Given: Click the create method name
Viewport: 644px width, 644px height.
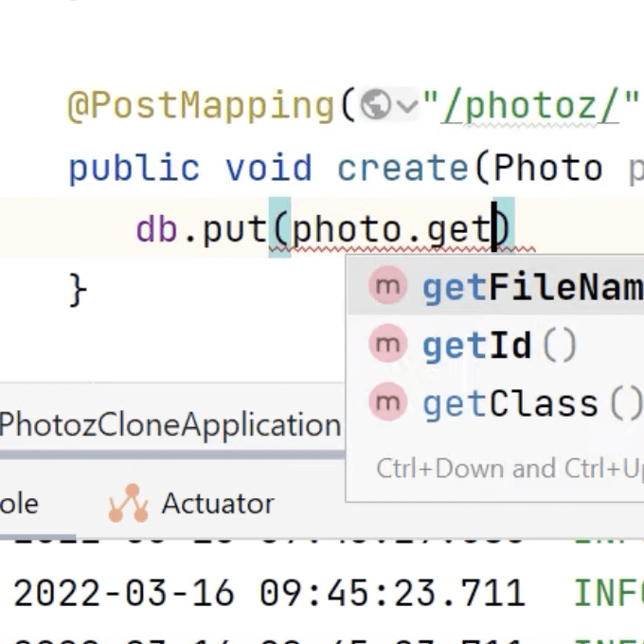Looking at the screenshot, I should [x=402, y=168].
